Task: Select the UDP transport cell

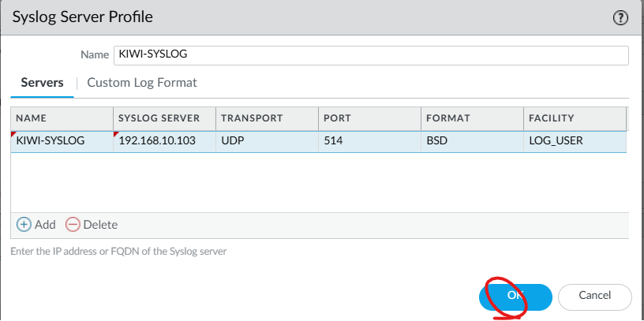Action: (x=268, y=142)
